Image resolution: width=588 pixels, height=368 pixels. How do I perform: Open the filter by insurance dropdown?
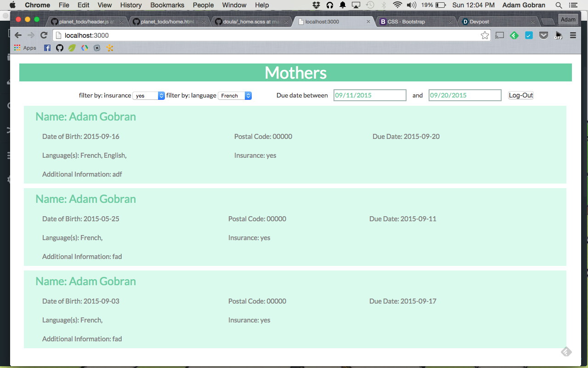148,96
